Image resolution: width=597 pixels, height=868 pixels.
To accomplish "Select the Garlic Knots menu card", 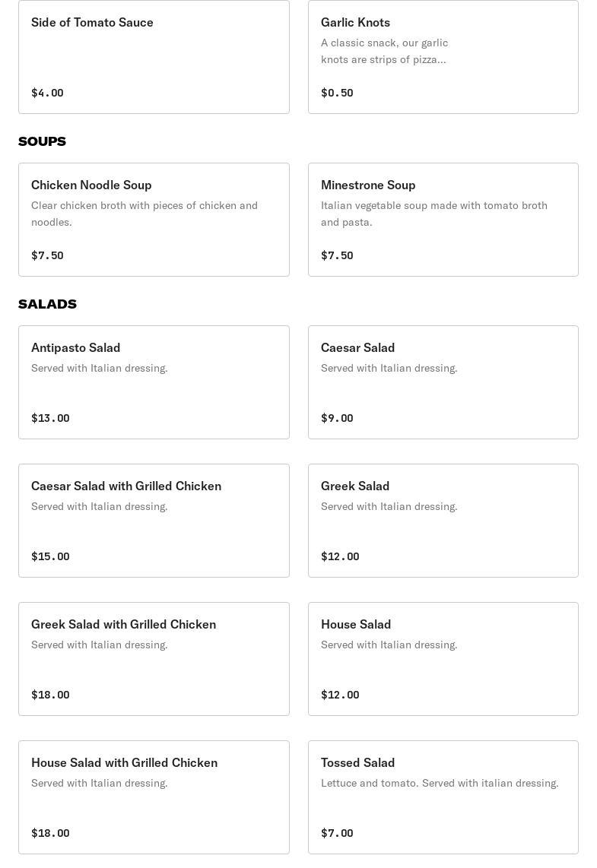I will 443,57.
